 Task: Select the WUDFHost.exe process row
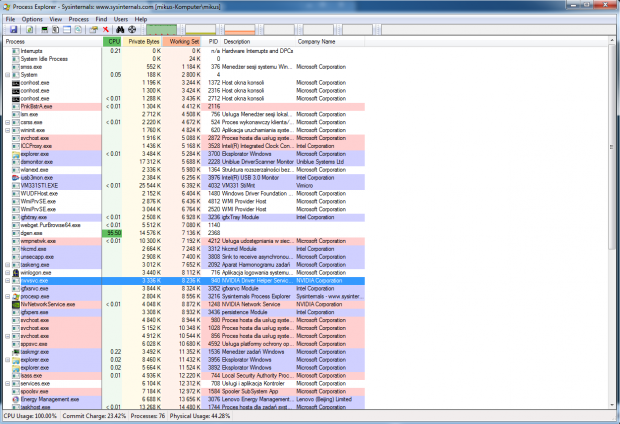coord(184,193)
